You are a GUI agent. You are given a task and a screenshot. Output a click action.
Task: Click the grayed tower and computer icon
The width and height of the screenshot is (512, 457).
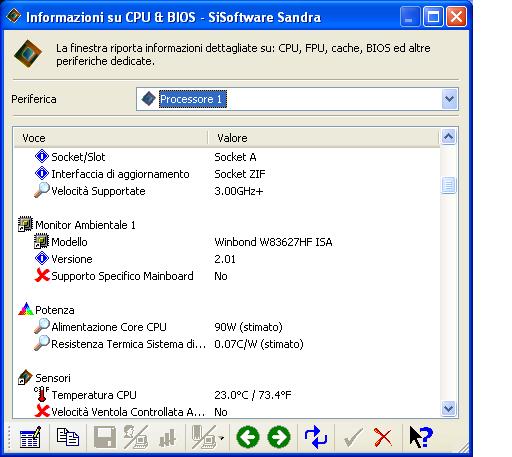point(204,437)
